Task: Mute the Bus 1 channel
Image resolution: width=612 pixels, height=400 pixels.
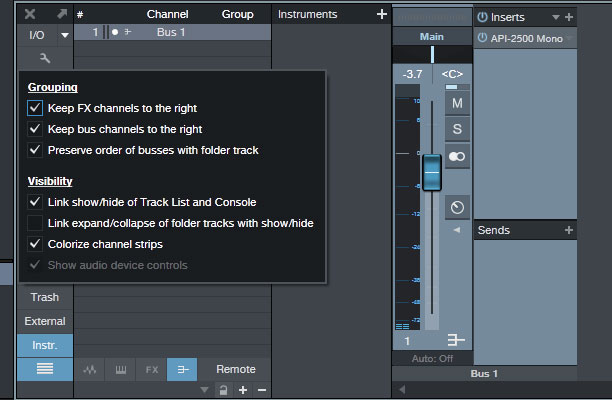Action: click(457, 103)
